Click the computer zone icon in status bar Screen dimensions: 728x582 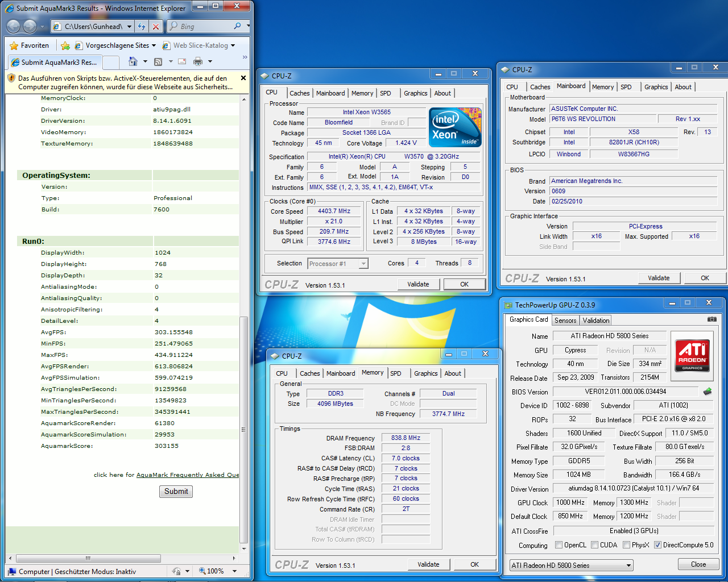pos(12,572)
